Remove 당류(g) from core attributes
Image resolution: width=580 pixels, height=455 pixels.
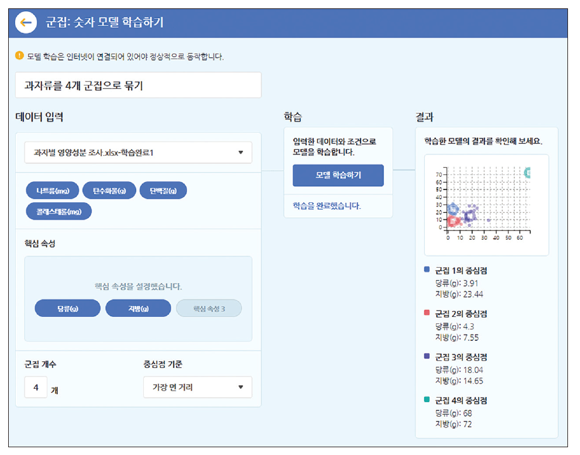pos(68,309)
